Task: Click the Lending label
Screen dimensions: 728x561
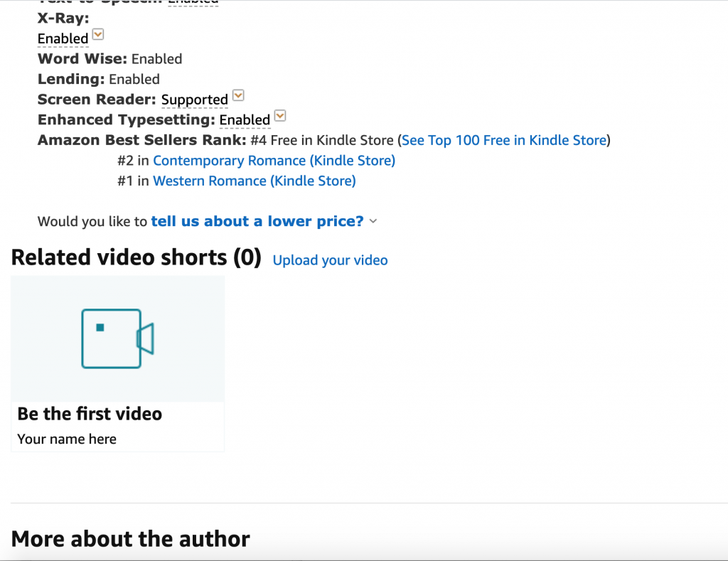Action: click(x=71, y=79)
